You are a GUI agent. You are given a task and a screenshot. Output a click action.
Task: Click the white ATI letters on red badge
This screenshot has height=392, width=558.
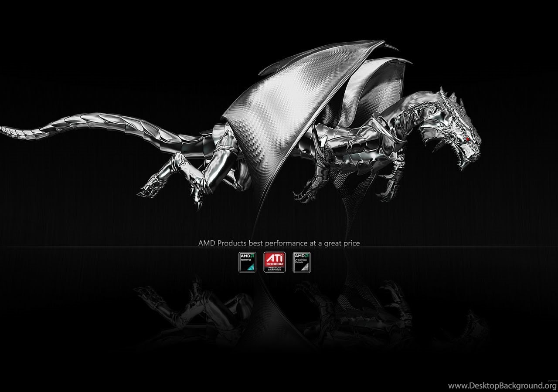(275, 257)
